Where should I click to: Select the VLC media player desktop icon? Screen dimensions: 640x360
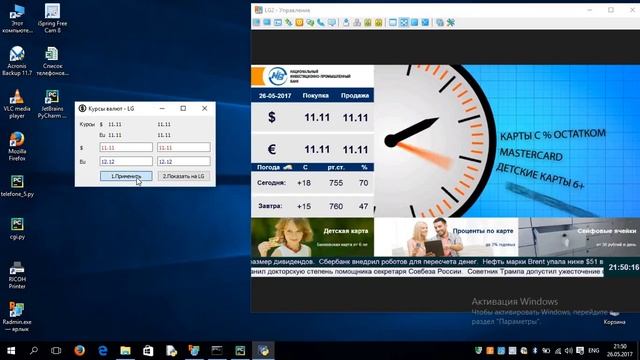pos(17,104)
